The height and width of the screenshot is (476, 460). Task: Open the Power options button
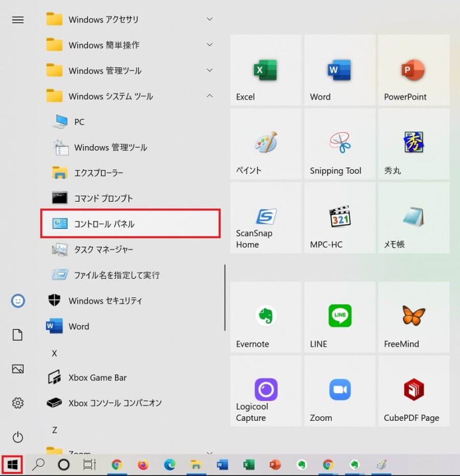coord(18,437)
